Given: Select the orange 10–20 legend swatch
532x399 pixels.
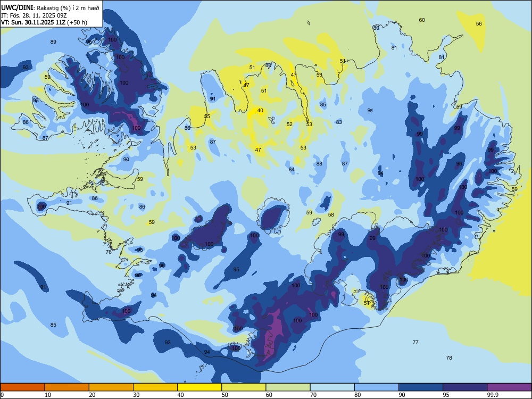Looking at the screenshot, I should (x=67, y=387).
